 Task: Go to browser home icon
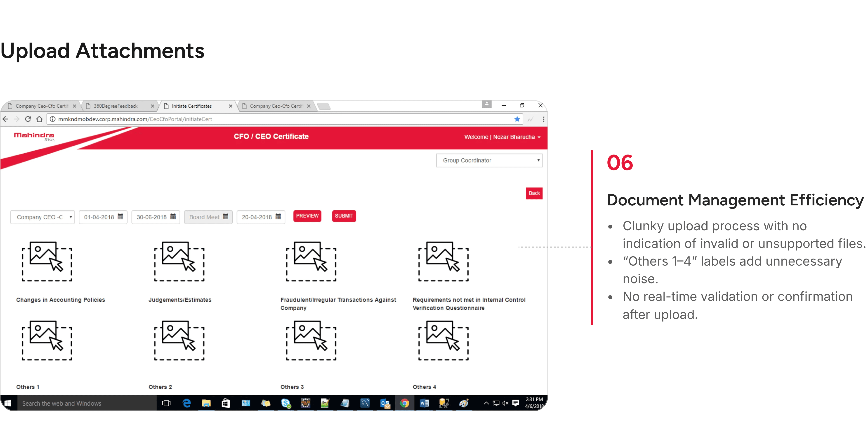pos(39,119)
